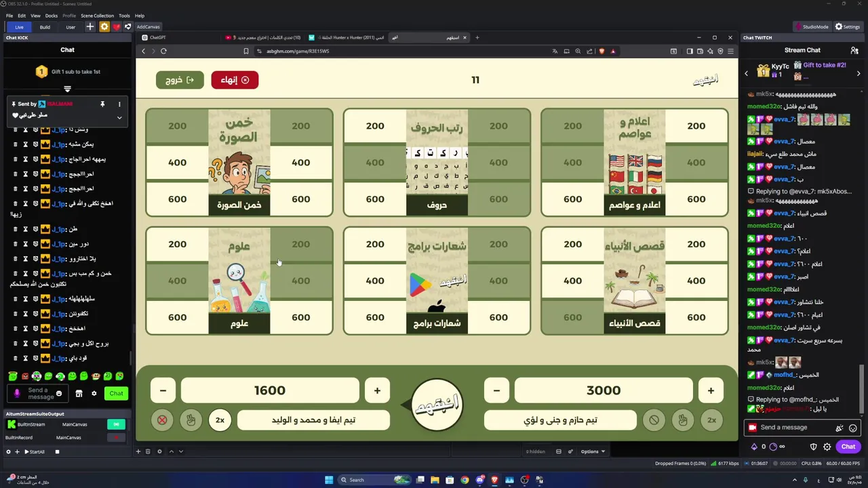868x488 pixels.
Task: Open the Tools menu
Action: [124, 16]
